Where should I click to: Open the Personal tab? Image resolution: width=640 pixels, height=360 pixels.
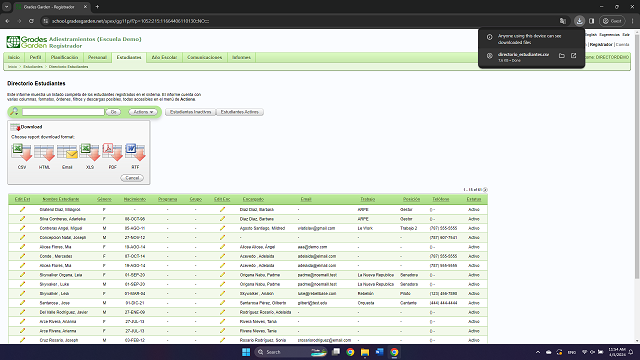coord(98,57)
